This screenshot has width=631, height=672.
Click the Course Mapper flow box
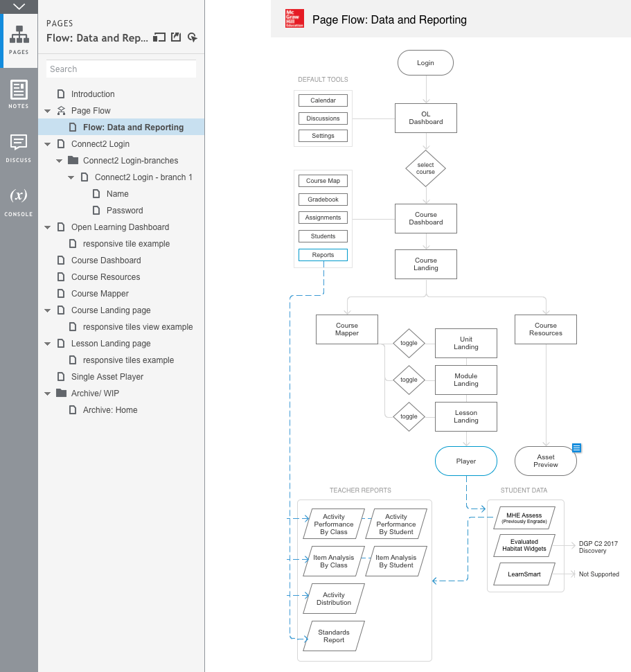[x=347, y=329]
